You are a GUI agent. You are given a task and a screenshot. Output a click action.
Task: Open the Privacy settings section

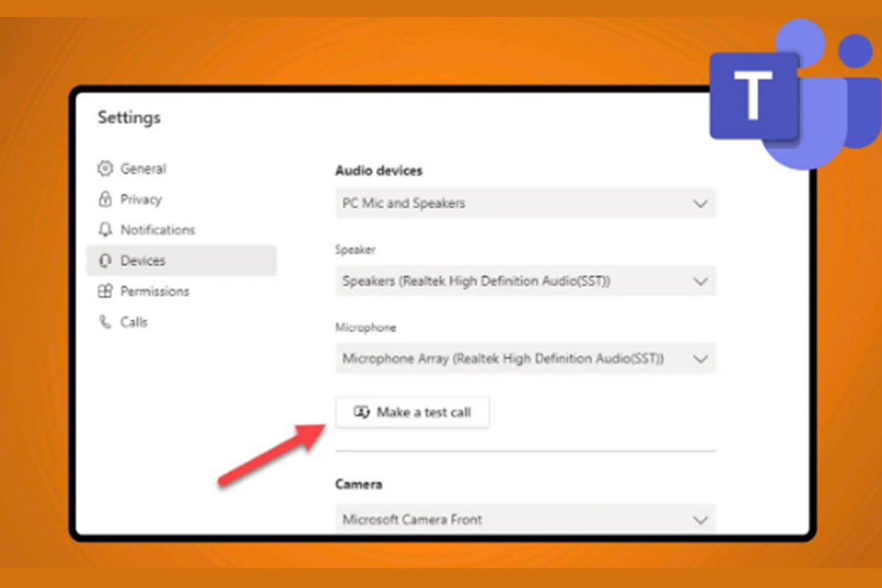[140, 199]
